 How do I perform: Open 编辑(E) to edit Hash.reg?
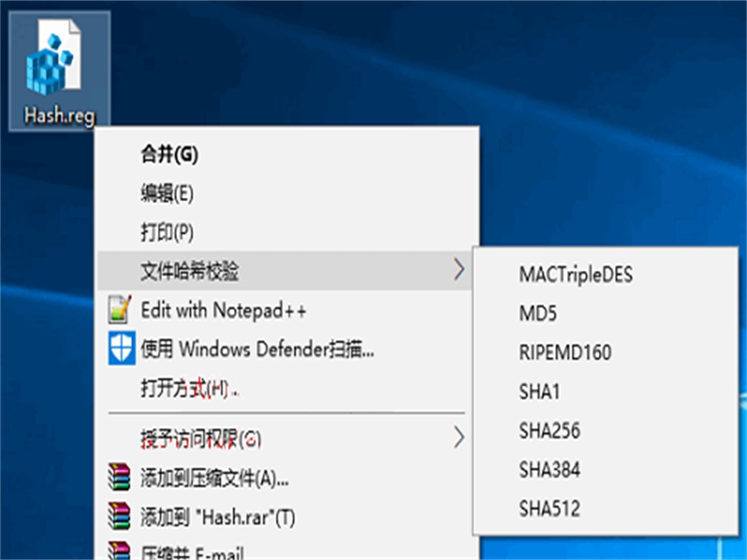tap(168, 192)
